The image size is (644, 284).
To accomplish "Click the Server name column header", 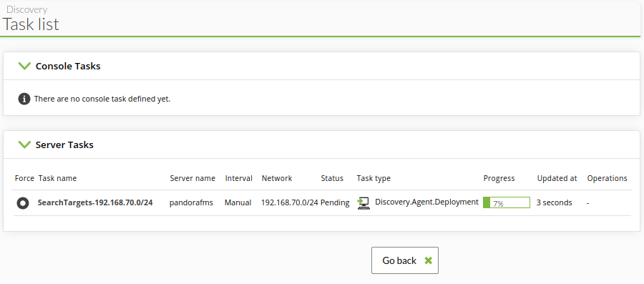I will tap(192, 178).
